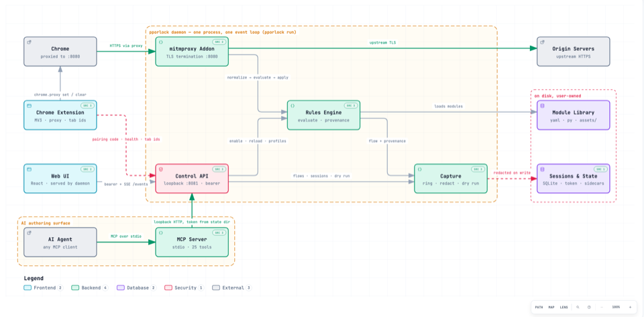Click 'normalize → evaluate → apply' edge label
This screenshot has width=644, height=317.
point(258,77)
